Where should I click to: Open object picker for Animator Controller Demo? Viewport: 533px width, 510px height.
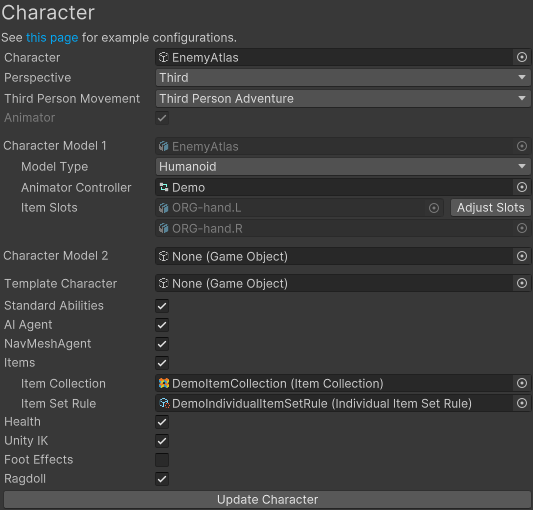pos(521,187)
